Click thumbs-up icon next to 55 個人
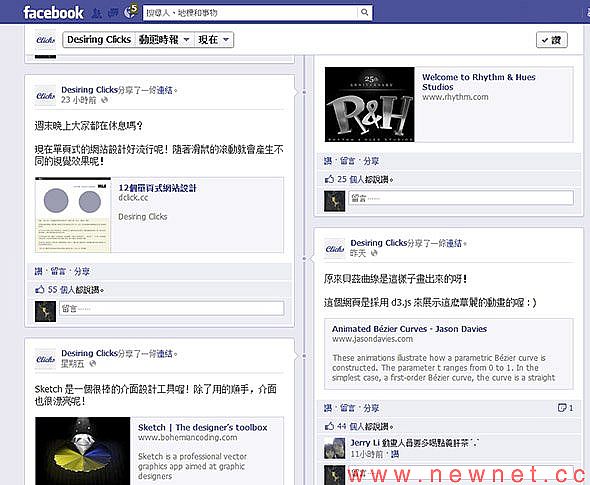The width and height of the screenshot is (590, 485). tap(40, 289)
